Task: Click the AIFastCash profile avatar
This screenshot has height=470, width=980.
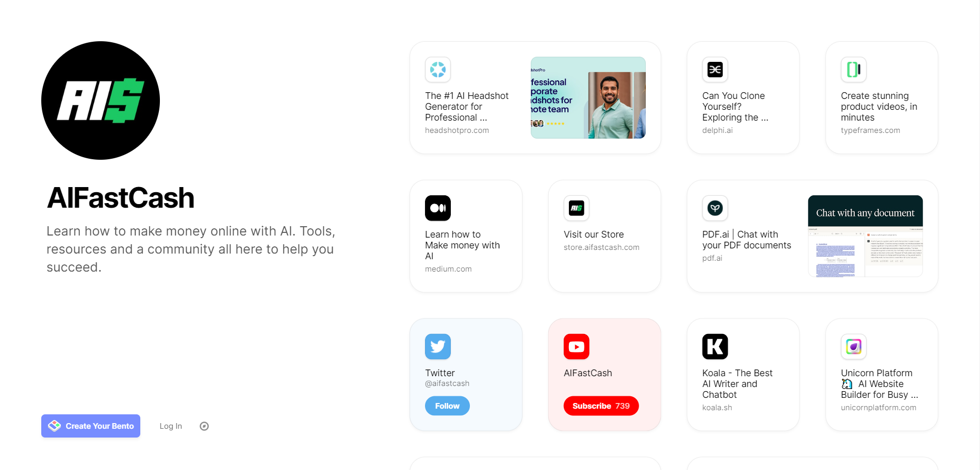Action: coord(101,100)
